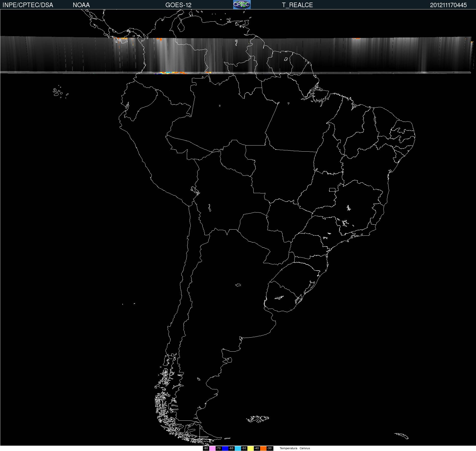Click the -60 legend value
Image resolution: width=476 pixels, height=451 pixels.
pos(231,448)
